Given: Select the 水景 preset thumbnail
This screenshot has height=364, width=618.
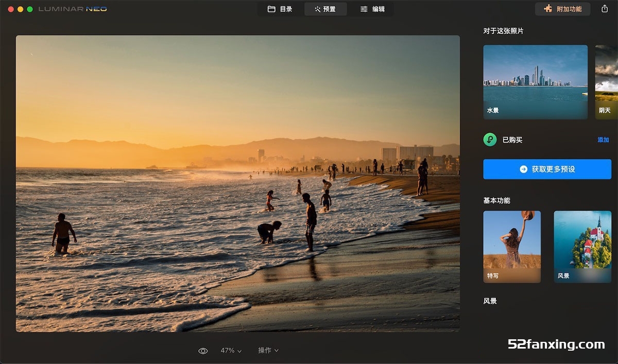Looking at the screenshot, I should tap(535, 82).
